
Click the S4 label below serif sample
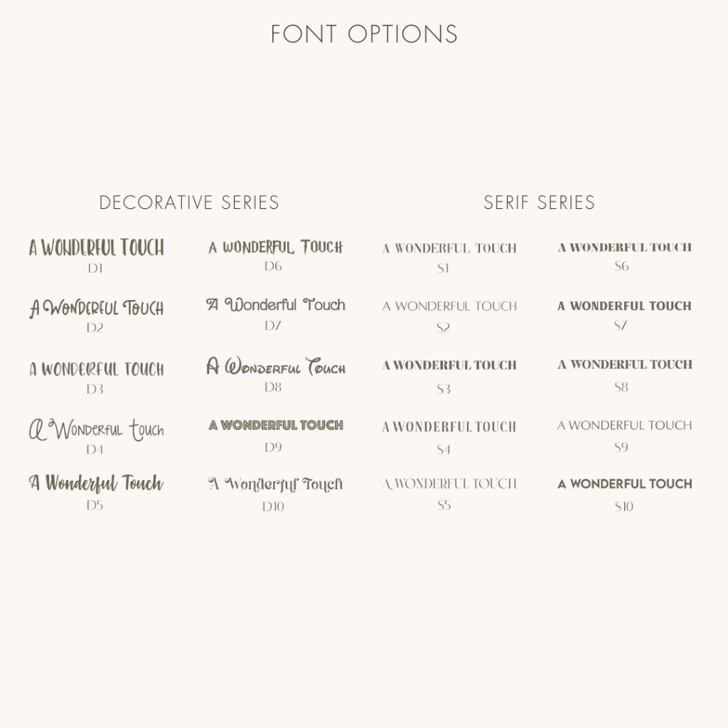click(x=444, y=449)
